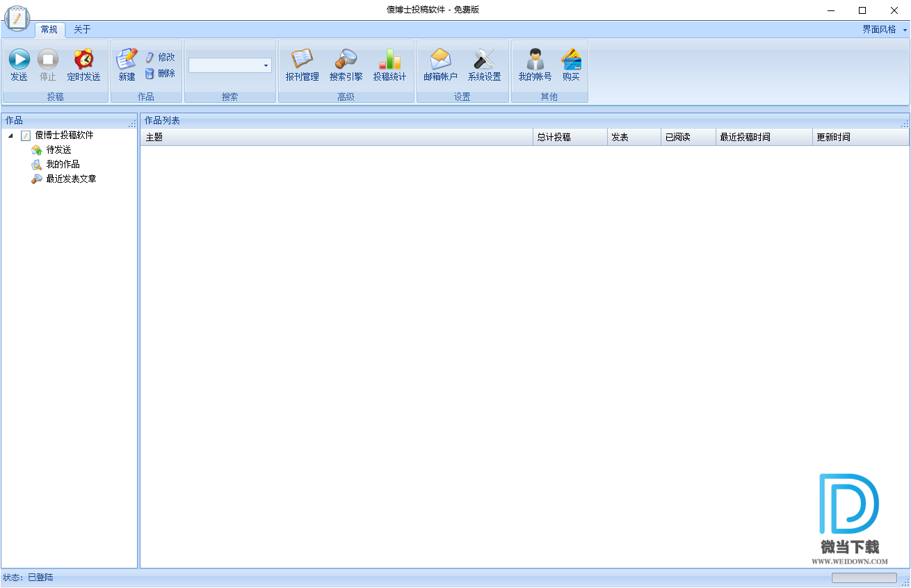The height and width of the screenshot is (588, 911).
Task: Sort by 总计投稿 column header
Action: click(x=570, y=138)
